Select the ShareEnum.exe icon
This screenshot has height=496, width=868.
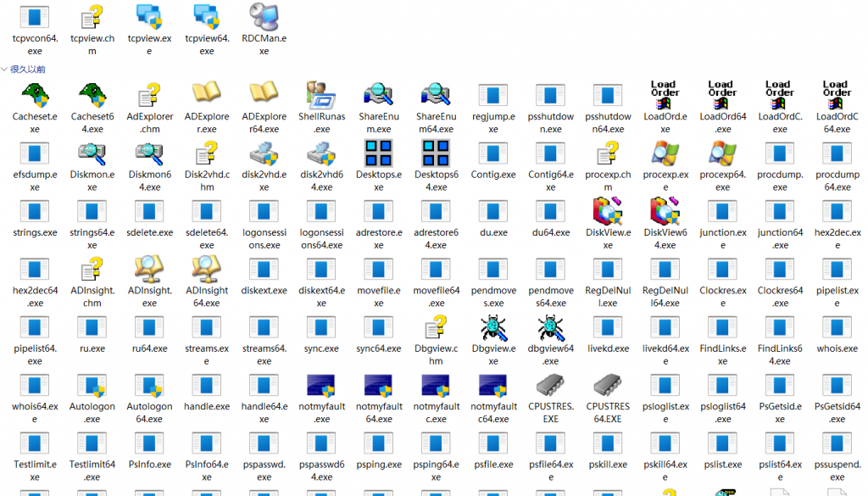point(379,95)
